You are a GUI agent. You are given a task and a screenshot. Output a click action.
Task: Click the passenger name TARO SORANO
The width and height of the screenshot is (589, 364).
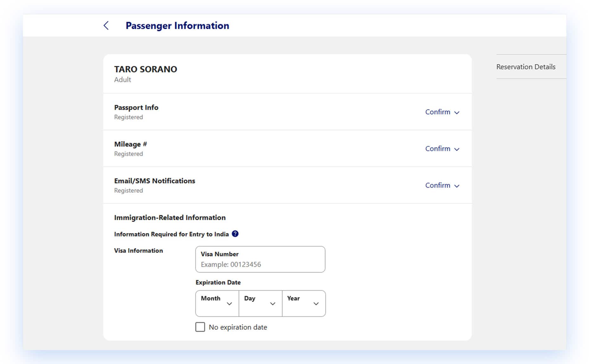coord(146,69)
